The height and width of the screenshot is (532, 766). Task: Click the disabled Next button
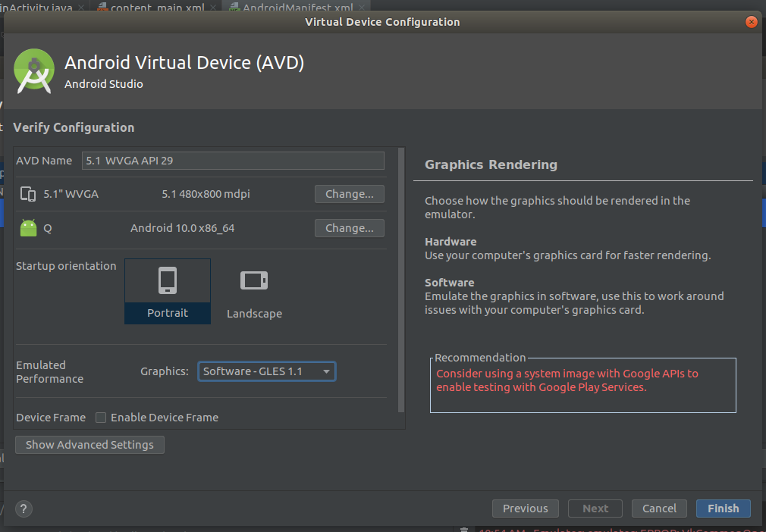click(x=595, y=508)
